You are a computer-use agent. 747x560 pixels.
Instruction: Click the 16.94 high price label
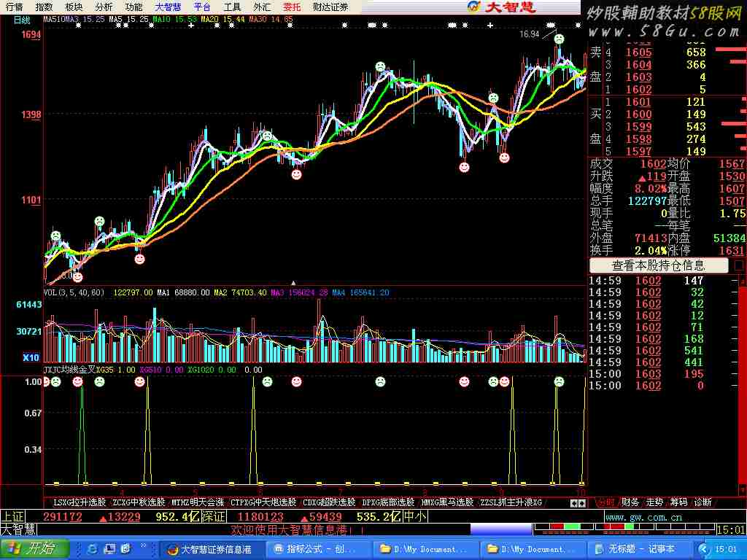pos(530,34)
